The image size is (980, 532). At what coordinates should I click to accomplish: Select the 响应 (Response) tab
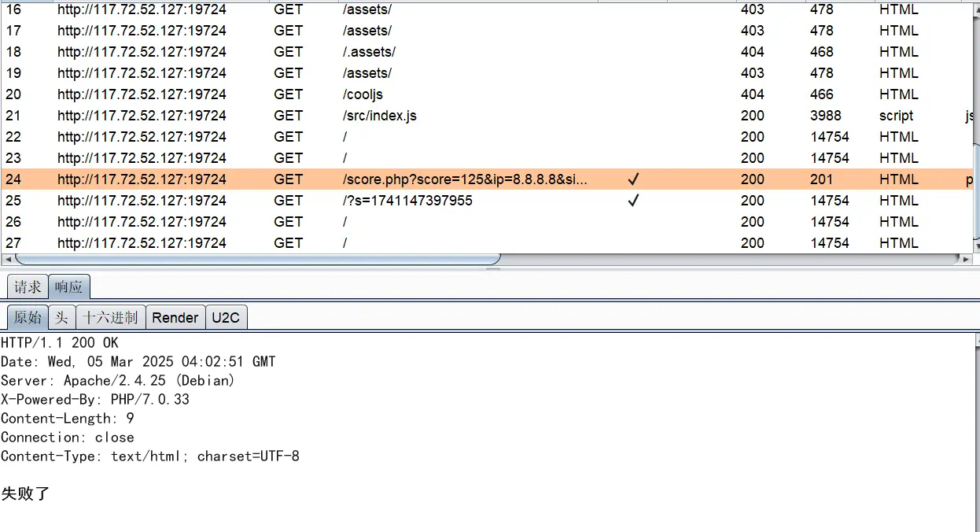click(x=68, y=287)
